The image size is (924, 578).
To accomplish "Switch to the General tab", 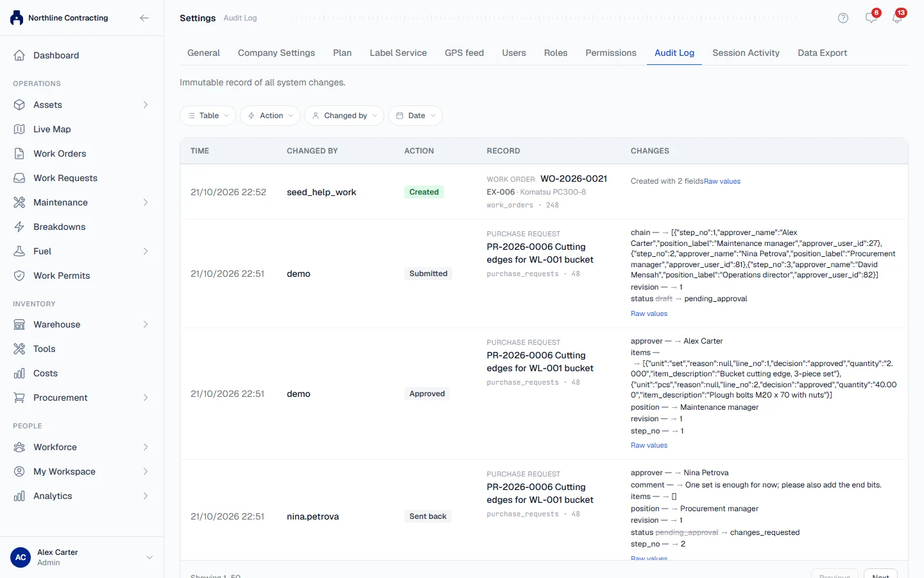I will coord(203,53).
